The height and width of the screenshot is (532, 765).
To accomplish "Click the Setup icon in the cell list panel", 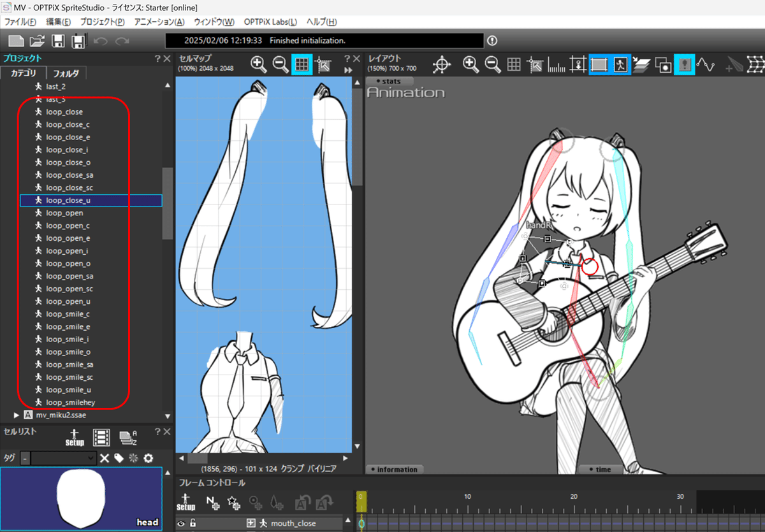I will pyautogui.click(x=75, y=438).
